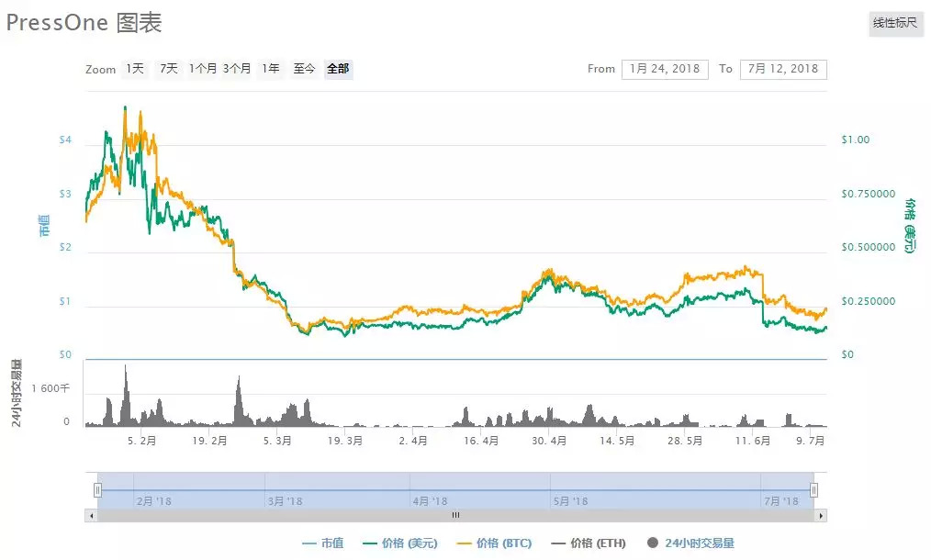Click the navigator left range handle
The width and height of the screenshot is (931, 560).
tap(97, 490)
